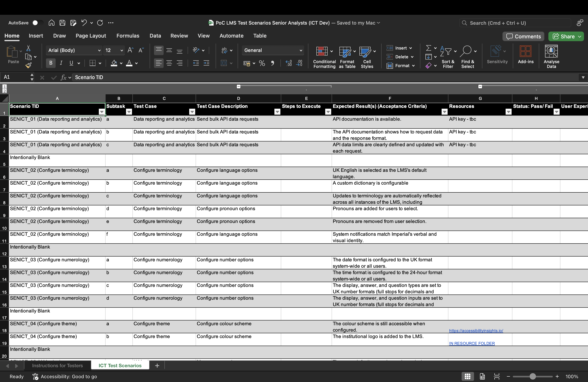Open Sort & Filter

[448, 57]
